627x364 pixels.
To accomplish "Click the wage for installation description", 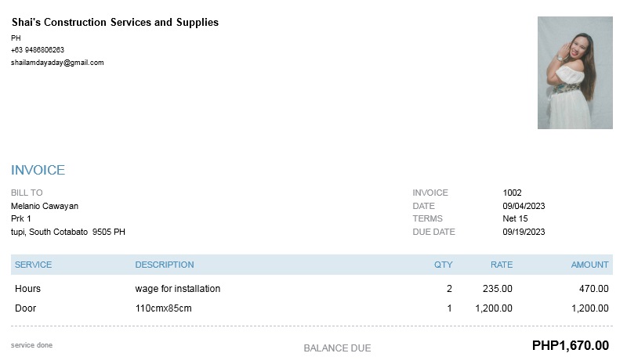I will click(178, 289).
